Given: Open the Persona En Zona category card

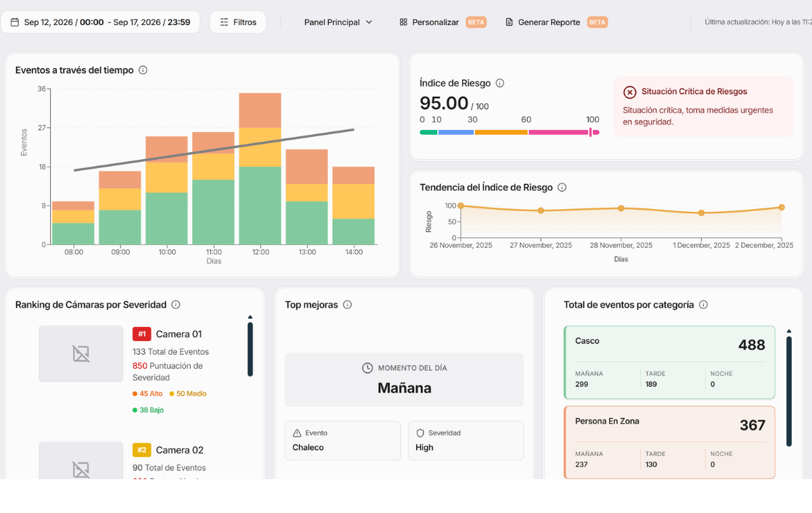Looking at the screenshot, I should coord(669,443).
